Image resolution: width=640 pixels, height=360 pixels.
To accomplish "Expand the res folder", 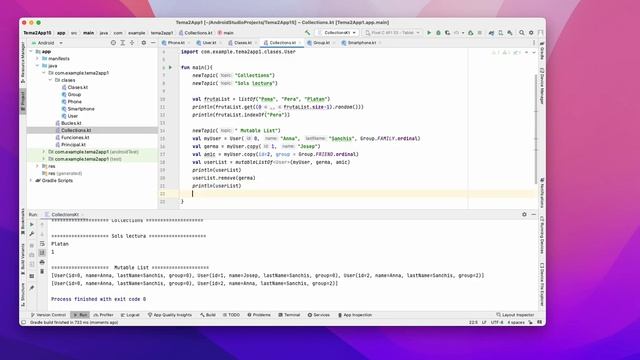I will (38, 166).
